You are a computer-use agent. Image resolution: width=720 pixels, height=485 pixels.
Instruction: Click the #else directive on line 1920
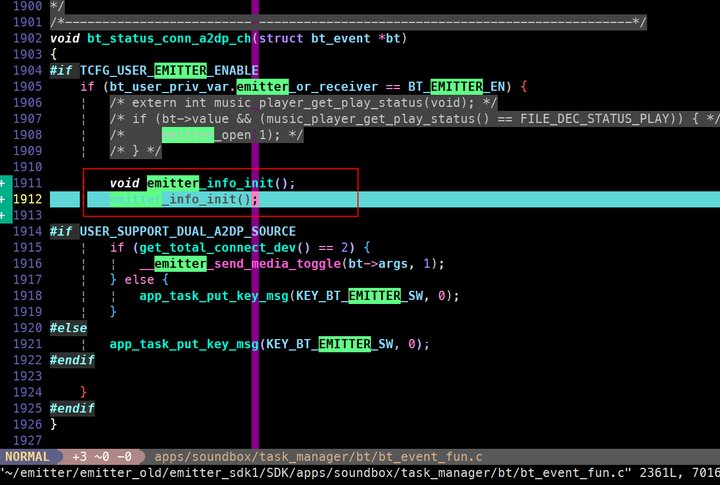click(68, 328)
